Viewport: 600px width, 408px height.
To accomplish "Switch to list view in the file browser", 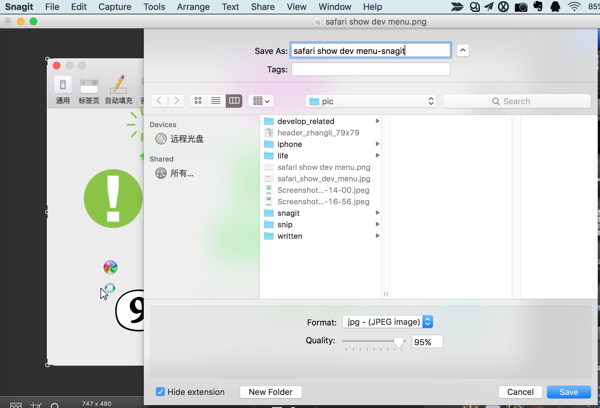I will tap(216, 101).
